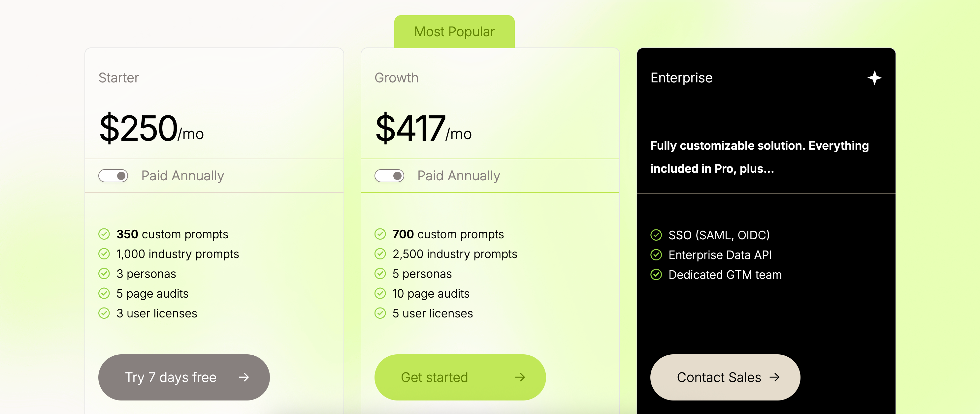Click the checkmark beside Enterprise Data API
Image resolution: width=980 pixels, height=414 pixels.
point(656,255)
